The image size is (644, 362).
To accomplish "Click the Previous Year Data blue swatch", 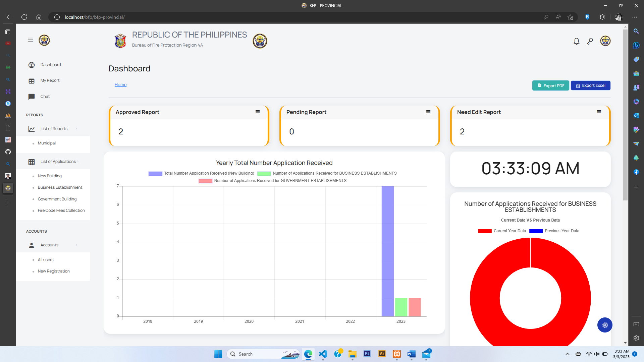I will pyautogui.click(x=536, y=231).
